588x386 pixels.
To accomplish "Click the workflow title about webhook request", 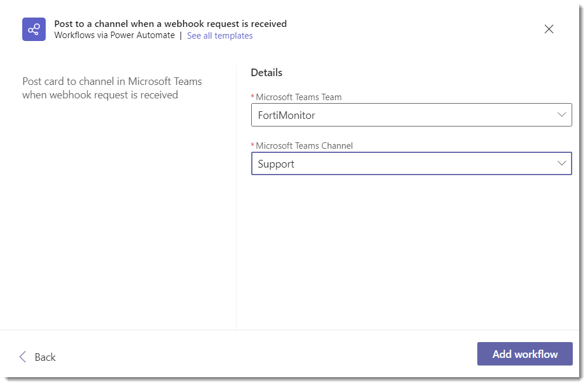I will tap(170, 24).
